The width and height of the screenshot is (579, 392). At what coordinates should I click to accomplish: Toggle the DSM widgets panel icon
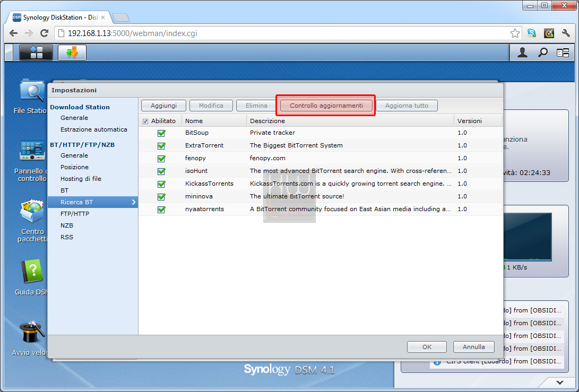click(x=563, y=53)
